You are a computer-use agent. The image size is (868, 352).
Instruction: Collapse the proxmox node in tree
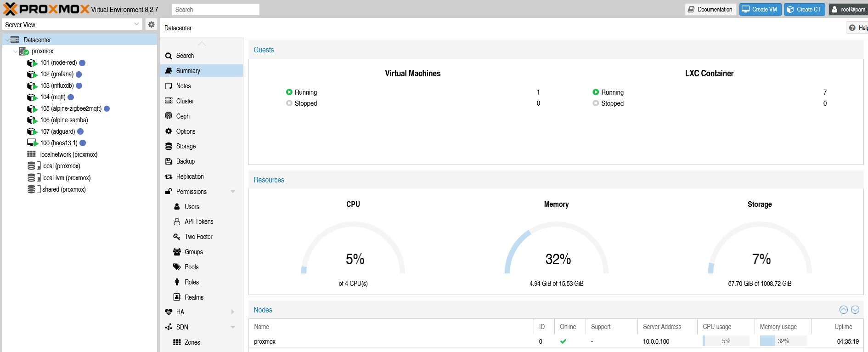16,51
